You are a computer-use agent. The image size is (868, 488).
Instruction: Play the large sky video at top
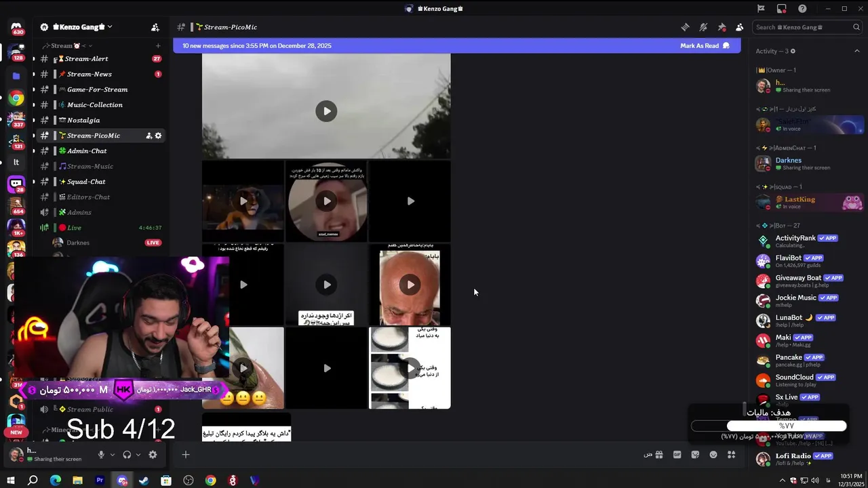click(326, 111)
